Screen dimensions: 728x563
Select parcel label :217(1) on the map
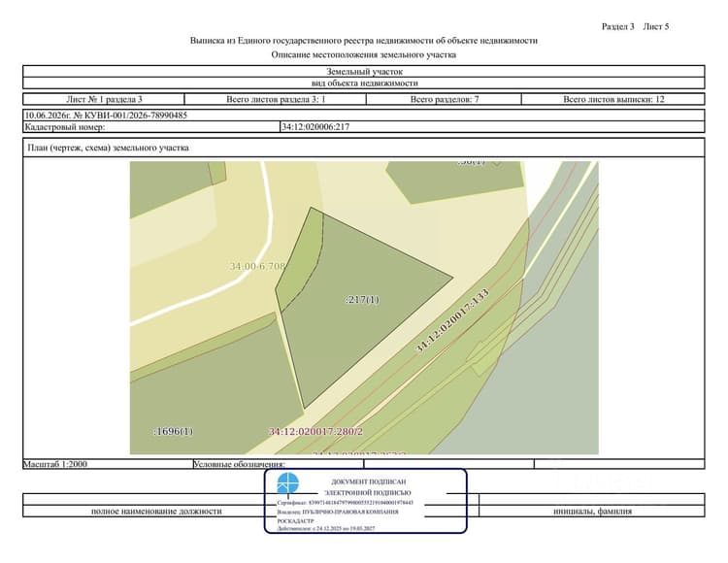point(362,299)
